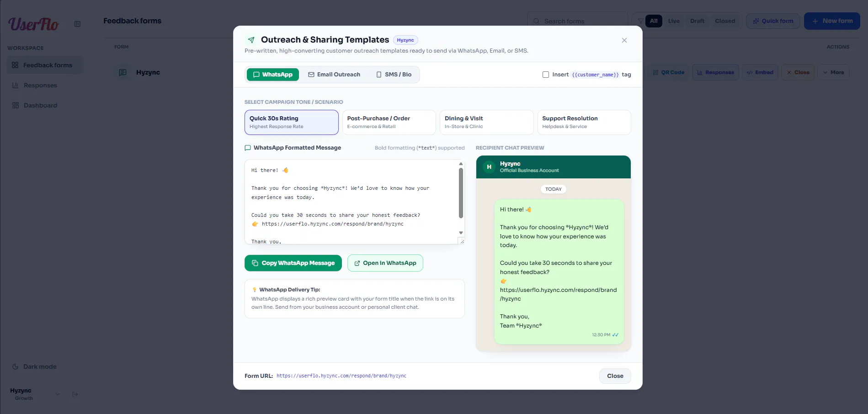Click the 'Bold formatting (*text*) supported' hint
The width and height of the screenshot is (868, 414).
(420, 148)
